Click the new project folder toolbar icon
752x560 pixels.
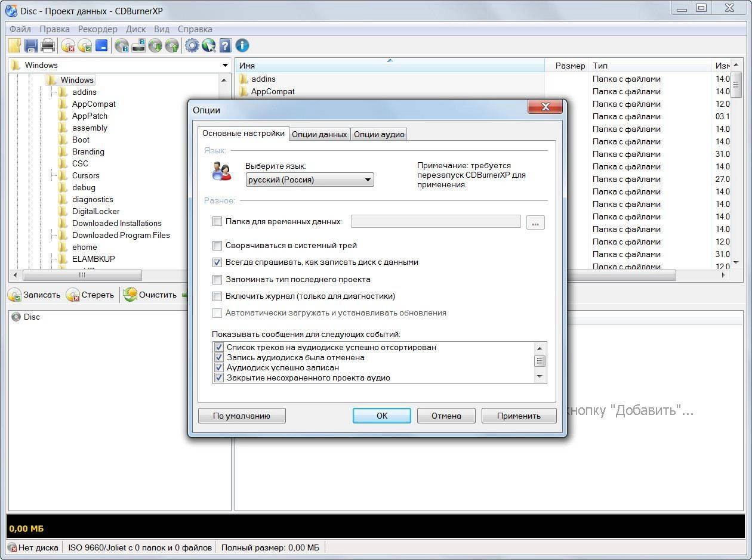pos(14,45)
